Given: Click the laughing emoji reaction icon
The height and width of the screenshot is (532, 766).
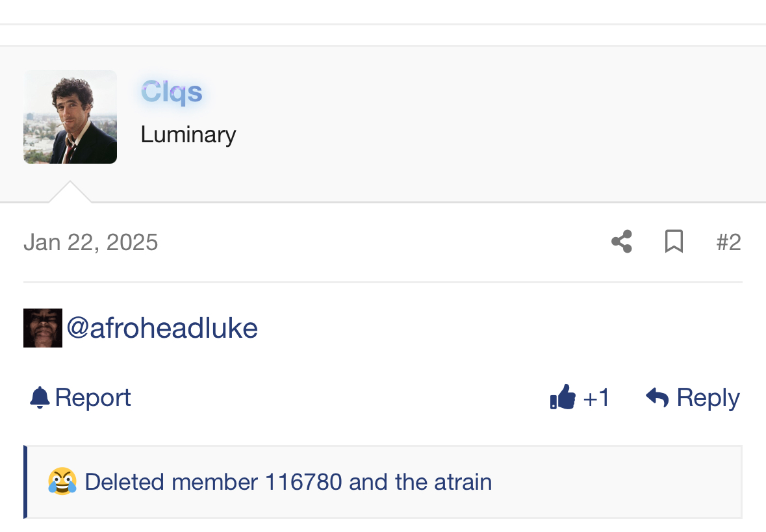Looking at the screenshot, I should 62,482.
